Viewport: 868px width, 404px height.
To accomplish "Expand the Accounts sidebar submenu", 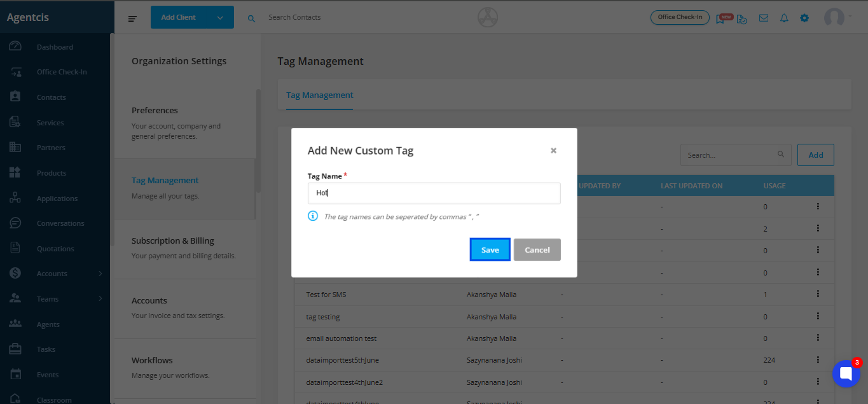I will [100, 274].
